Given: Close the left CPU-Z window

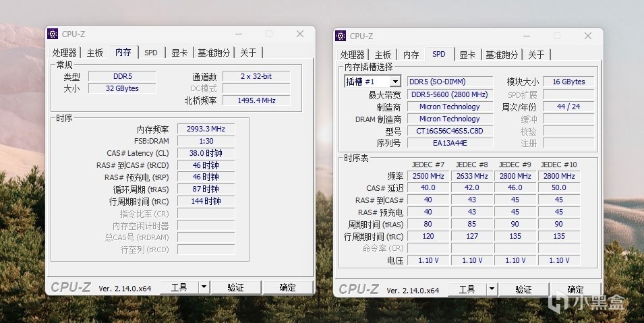Looking at the screenshot, I should tap(300, 34).
